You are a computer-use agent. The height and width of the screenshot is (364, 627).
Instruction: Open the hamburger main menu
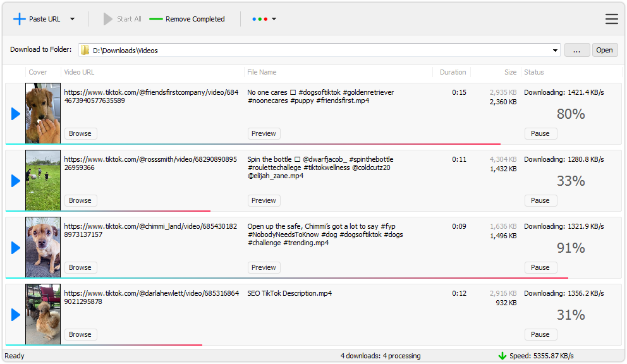(611, 19)
